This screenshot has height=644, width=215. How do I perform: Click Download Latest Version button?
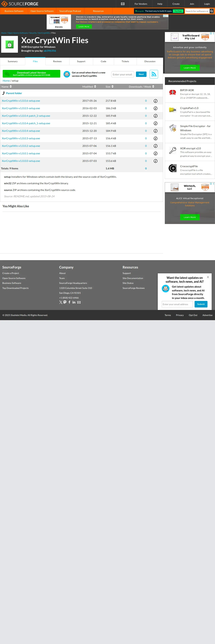31,74
